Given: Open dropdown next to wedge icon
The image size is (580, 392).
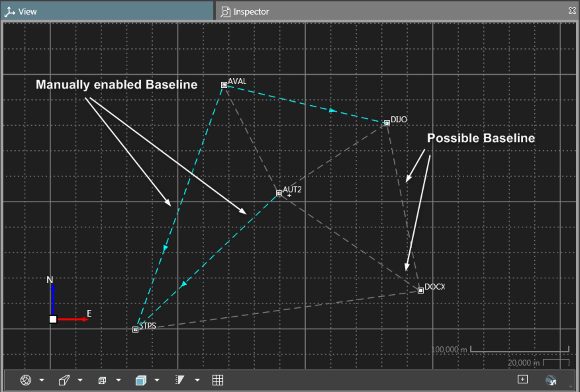Looking at the screenshot, I should click(197, 380).
